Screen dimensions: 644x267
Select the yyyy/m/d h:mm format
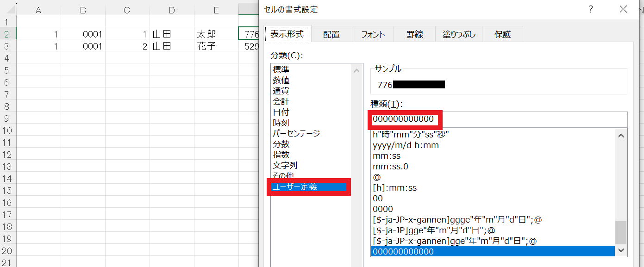406,145
